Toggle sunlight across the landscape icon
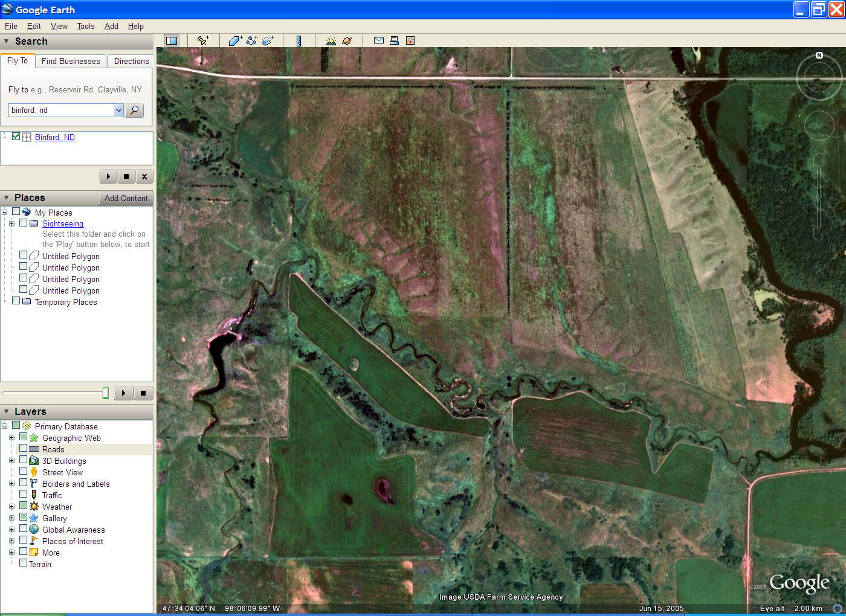The height and width of the screenshot is (616, 846). click(x=331, y=40)
